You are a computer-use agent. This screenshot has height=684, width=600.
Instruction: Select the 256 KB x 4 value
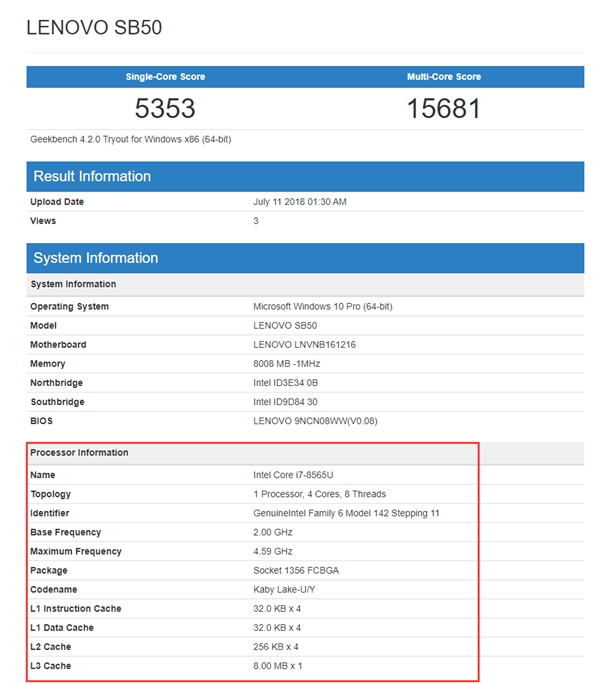pyautogui.click(x=276, y=647)
